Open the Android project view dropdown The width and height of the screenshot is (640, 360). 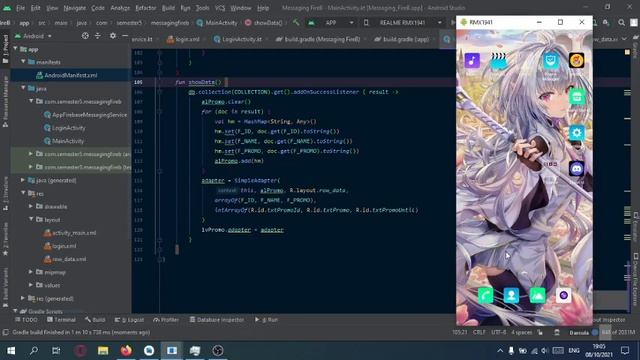pos(33,36)
